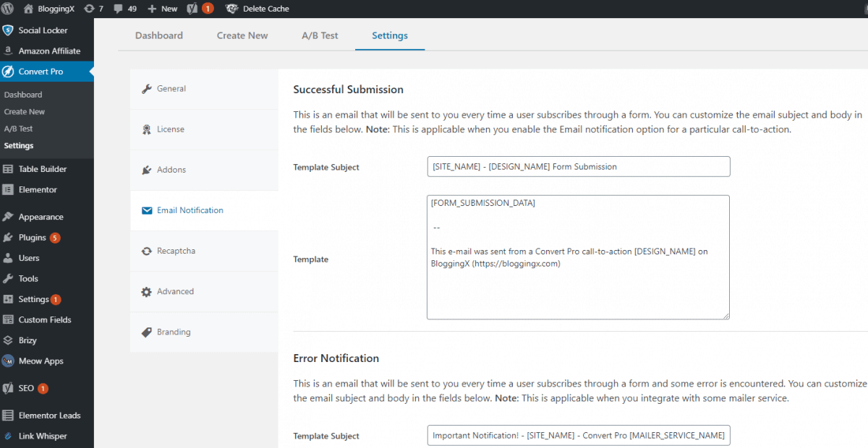Viewport: 868px width, 448px height.
Task: Open Users via its person icon
Action: [x=8, y=258]
